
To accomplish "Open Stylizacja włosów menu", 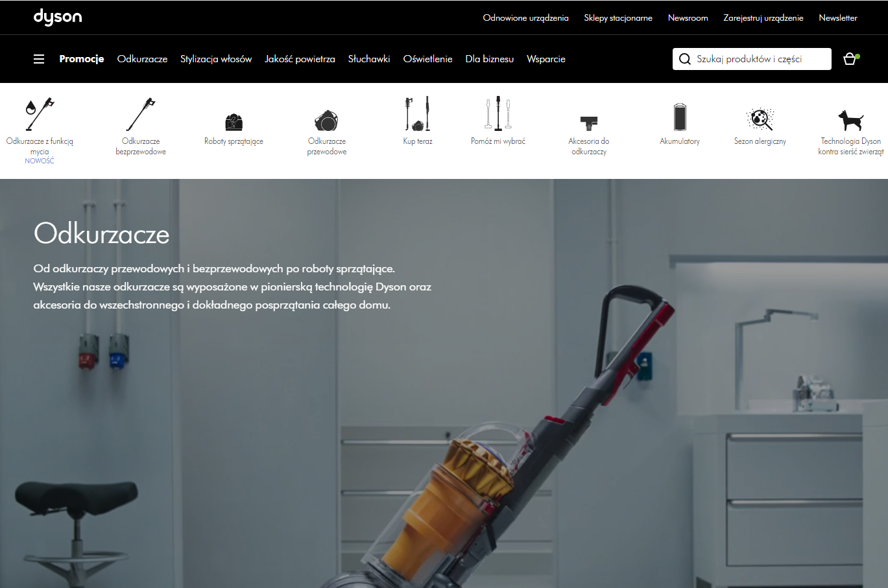I will pos(216,59).
